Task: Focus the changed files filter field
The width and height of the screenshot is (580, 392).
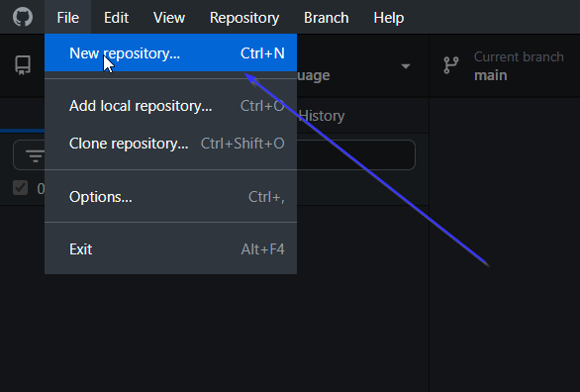Action: click(214, 155)
